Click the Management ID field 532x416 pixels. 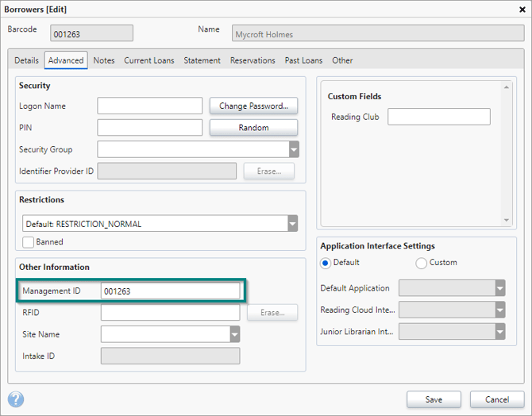(171, 291)
